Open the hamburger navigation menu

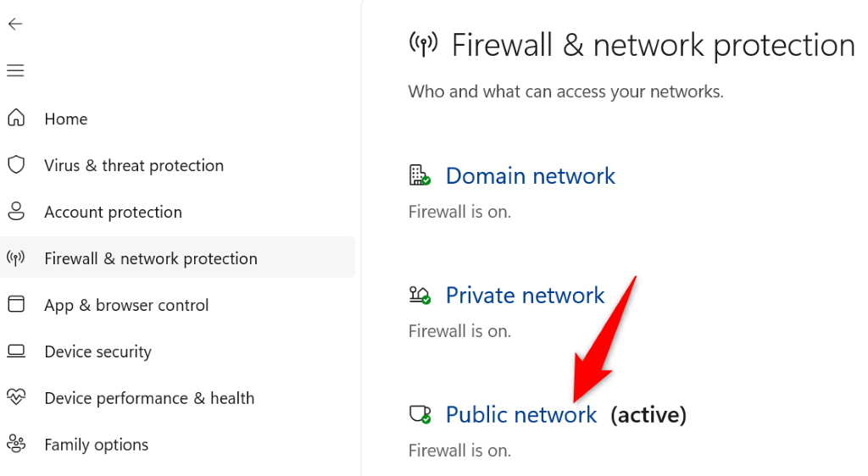pos(15,71)
